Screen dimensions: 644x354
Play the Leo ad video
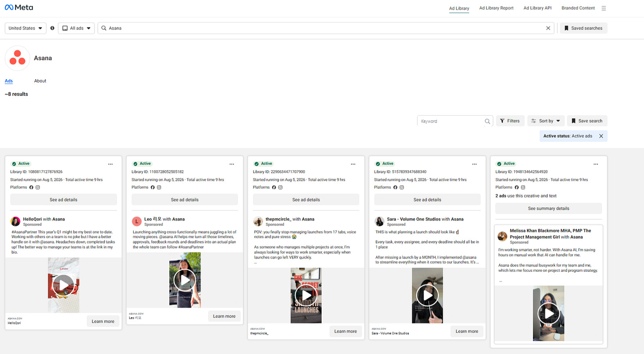coord(185,280)
